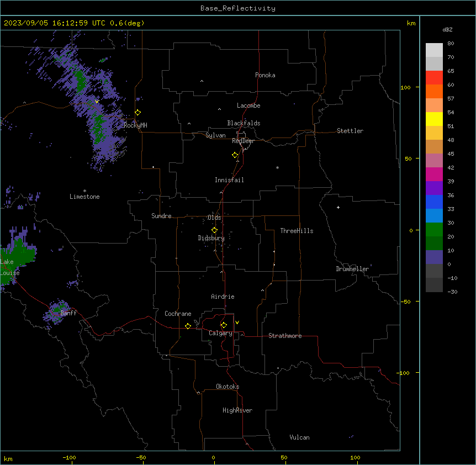Click the ThreeHills city label
The width and height of the screenshot is (476, 465).
(x=297, y=231)
